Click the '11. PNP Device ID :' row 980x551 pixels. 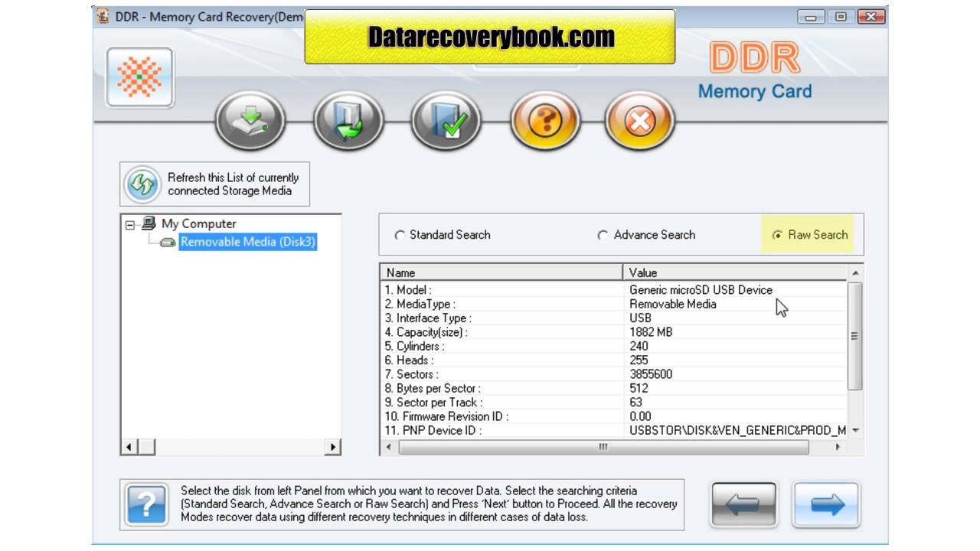pyautogui.click(x=614, y=430)
